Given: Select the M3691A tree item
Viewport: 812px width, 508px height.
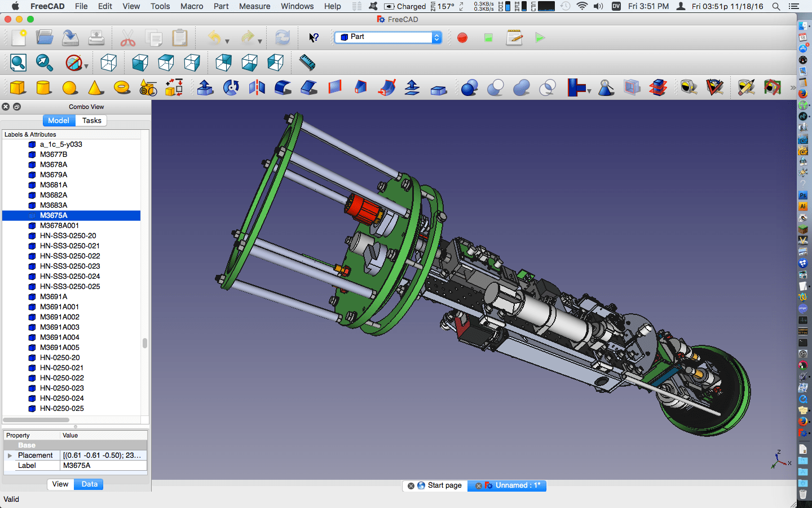Looking at the screenshot, I should click(54, 296).
